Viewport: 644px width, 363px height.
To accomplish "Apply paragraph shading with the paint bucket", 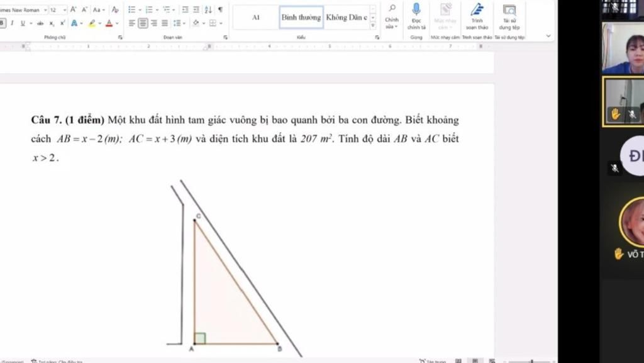I will tap(196, 23).
